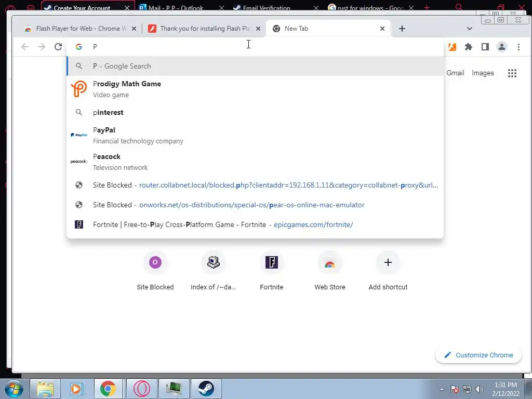Open Index of /~da... shortcut tile
Image resolution: width=532 pixels, height=399 pixels.
tap(213, 271)
